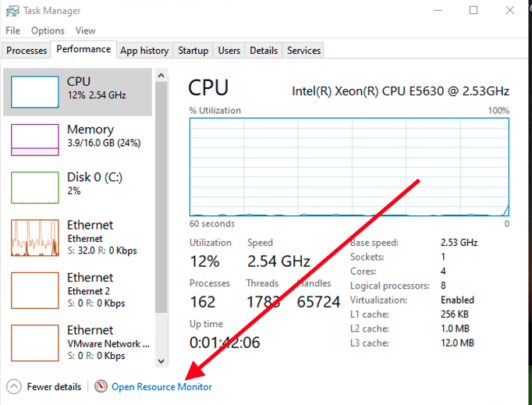Select the first Ethernet graph thumbnail

coord(34,238)
